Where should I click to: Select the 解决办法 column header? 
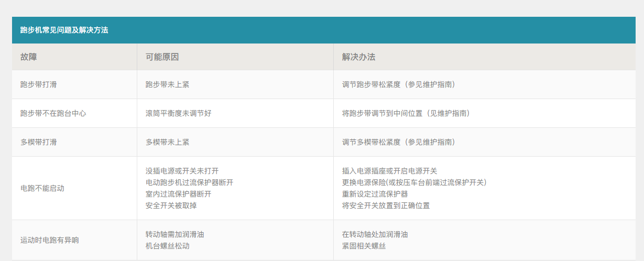tap(358, 57)
